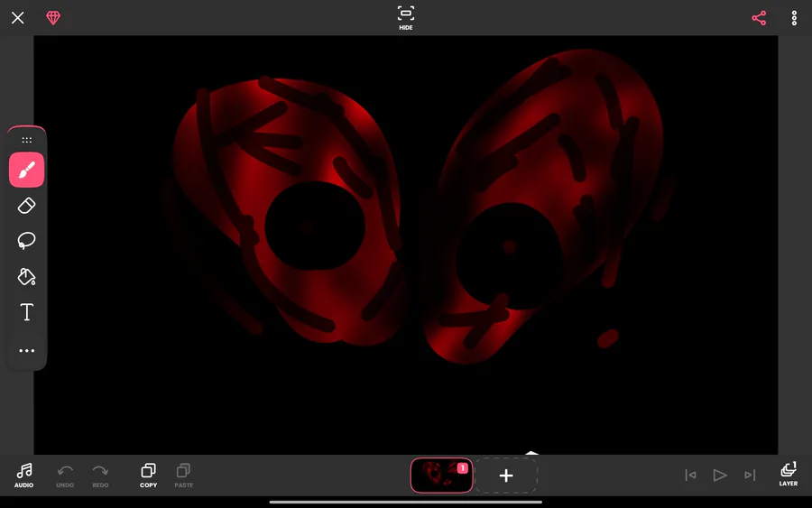Open the Layer panel
This screenshot has width=812, height=508.
(789, 475)
